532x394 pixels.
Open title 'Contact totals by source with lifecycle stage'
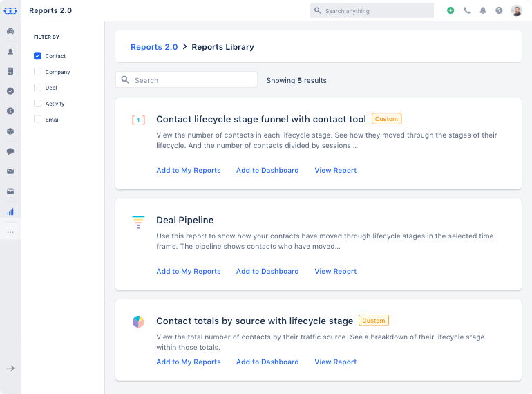click(x=254, y=321)
